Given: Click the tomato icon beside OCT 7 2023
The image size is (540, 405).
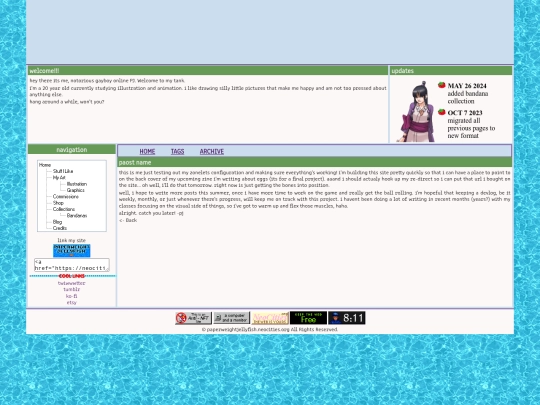Looking at the screenshot, I should [442, 112].
